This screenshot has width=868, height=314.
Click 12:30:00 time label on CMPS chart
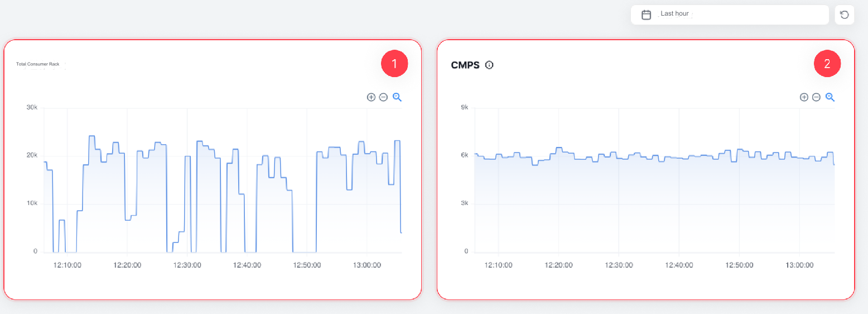coord(619,265)
